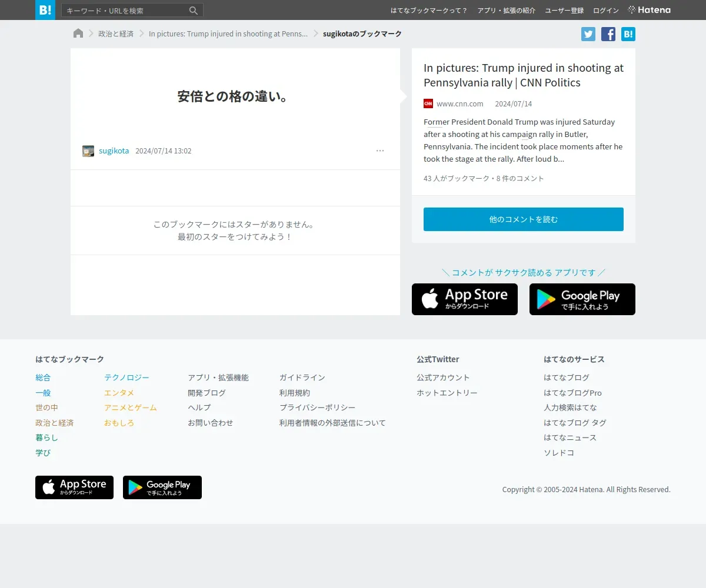Open 一般 category in footer

[43, 393]
